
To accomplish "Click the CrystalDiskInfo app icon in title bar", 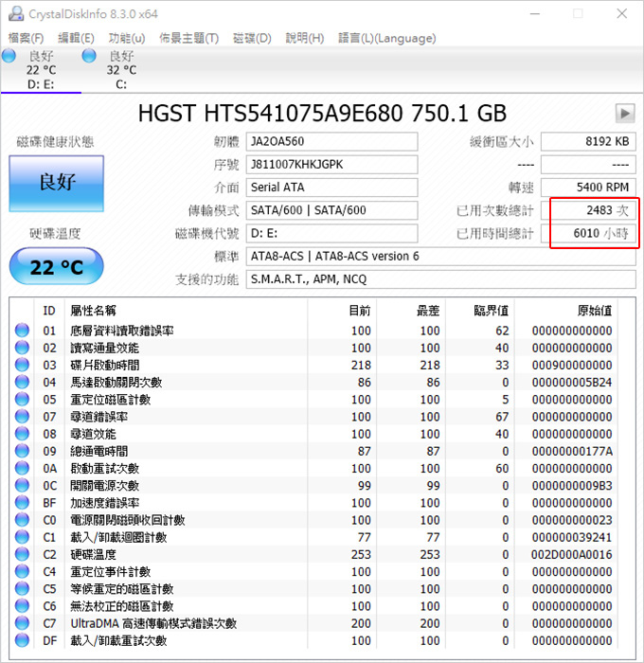I will (16, 13).
